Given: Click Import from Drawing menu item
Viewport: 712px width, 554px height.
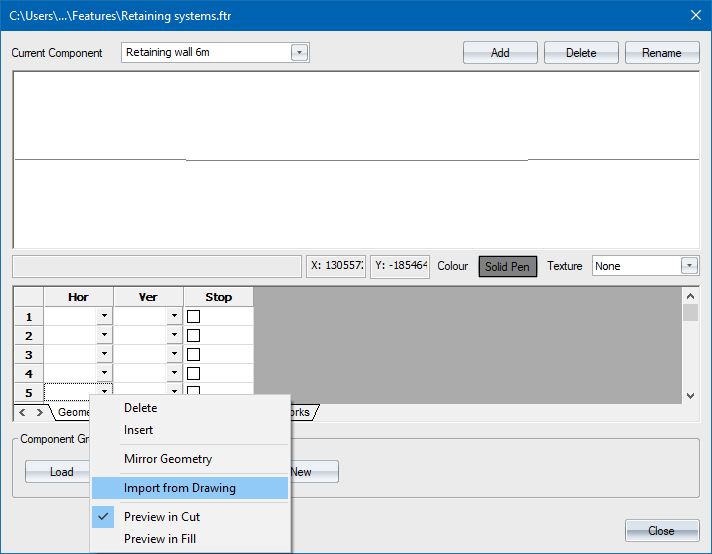Looking at the screenshot, I should [180, 488].
